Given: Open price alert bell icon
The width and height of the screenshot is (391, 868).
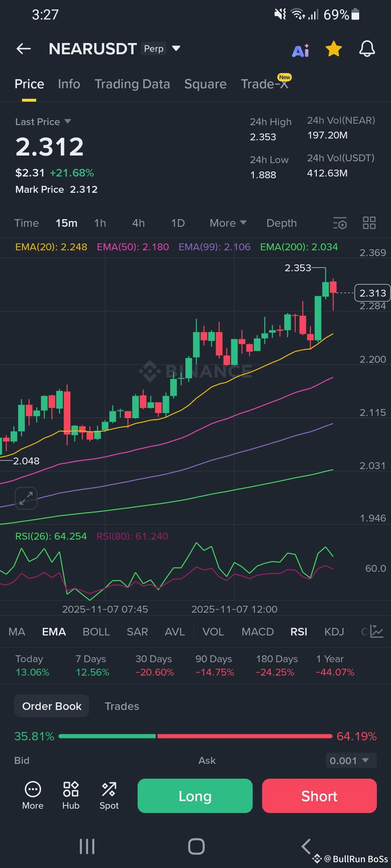Looking at the screenshot, I should tap(367, 49).
